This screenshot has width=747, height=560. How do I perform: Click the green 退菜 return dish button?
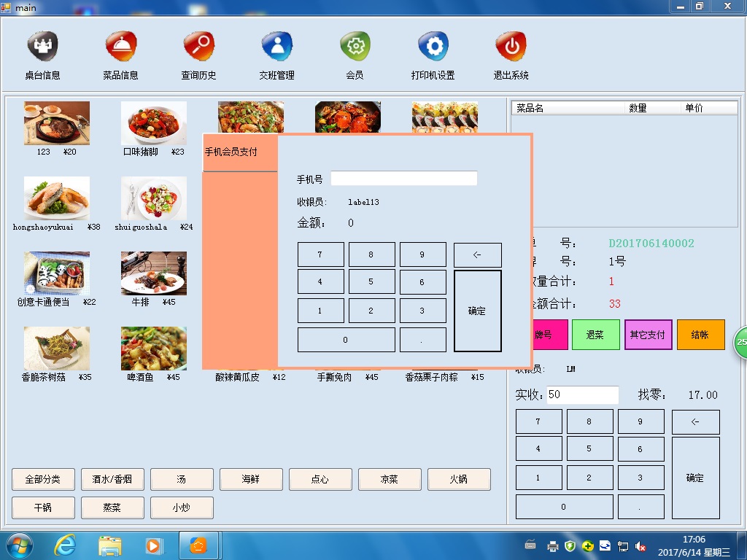tap(595, 335)
